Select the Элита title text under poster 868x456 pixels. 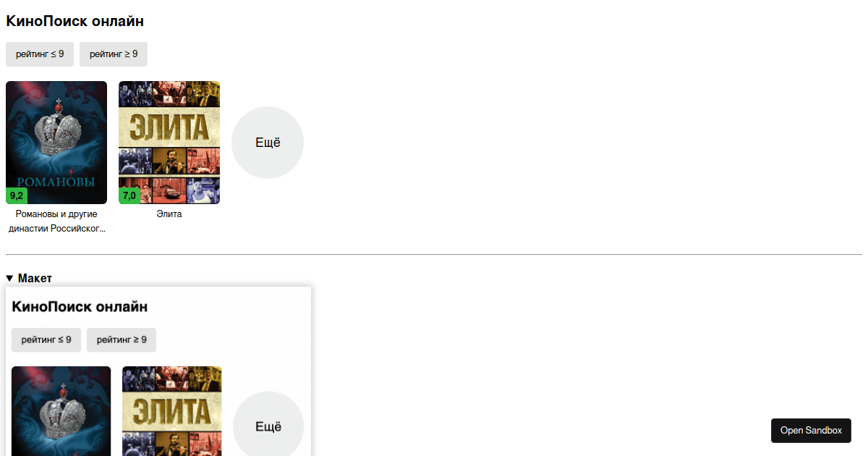click(x=169, y=214)
